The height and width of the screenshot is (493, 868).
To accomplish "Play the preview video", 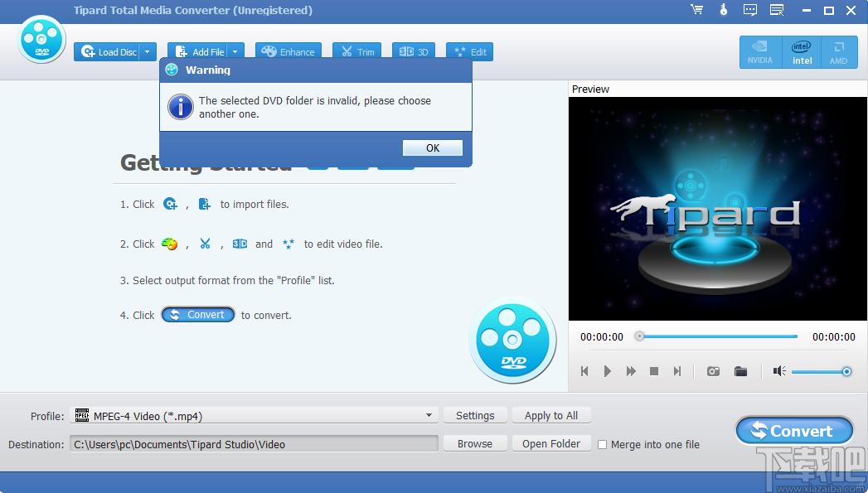I will click(x=607, y=371).
